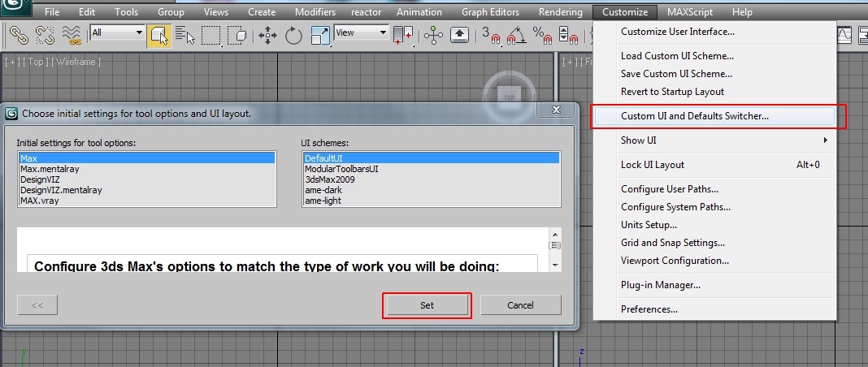This screenshot has height=367, width=868.
Task: Expand the Show UI submenu
Action: pyautogui.click(x=714, y=140)
